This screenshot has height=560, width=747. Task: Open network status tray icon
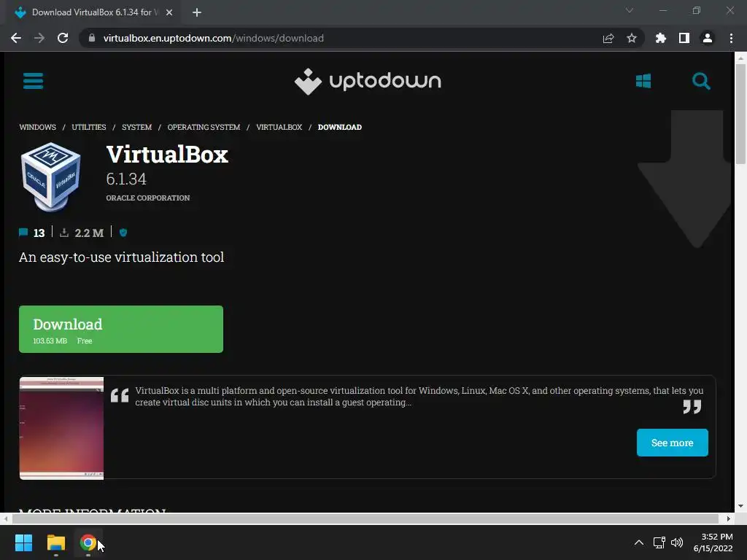coord(659,542)
